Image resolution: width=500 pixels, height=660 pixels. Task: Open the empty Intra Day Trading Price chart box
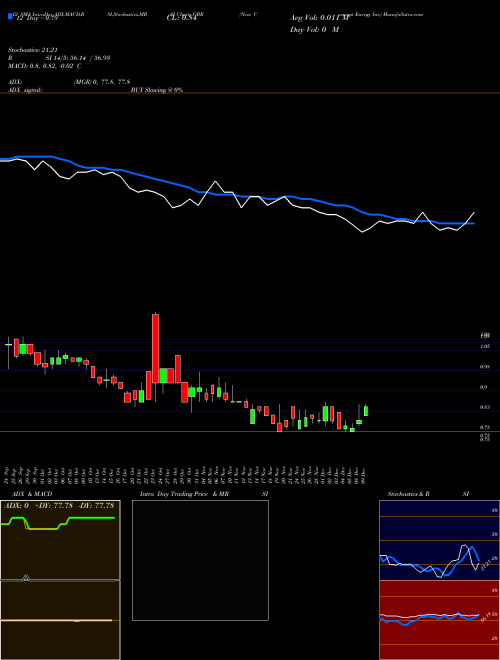pos(200,560)
